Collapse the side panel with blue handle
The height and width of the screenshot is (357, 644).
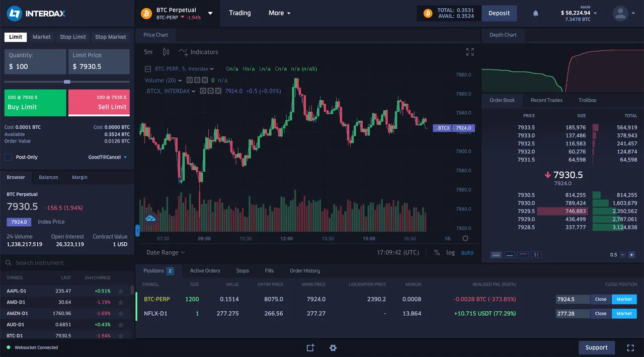pyautogui.click(x=137, y=231)
